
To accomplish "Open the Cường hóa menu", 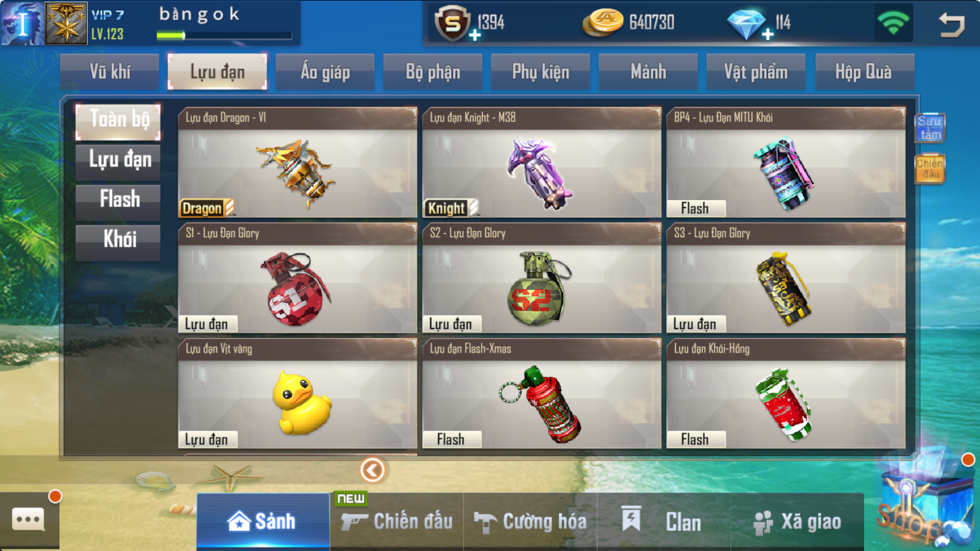I will (x=530, y=521).
